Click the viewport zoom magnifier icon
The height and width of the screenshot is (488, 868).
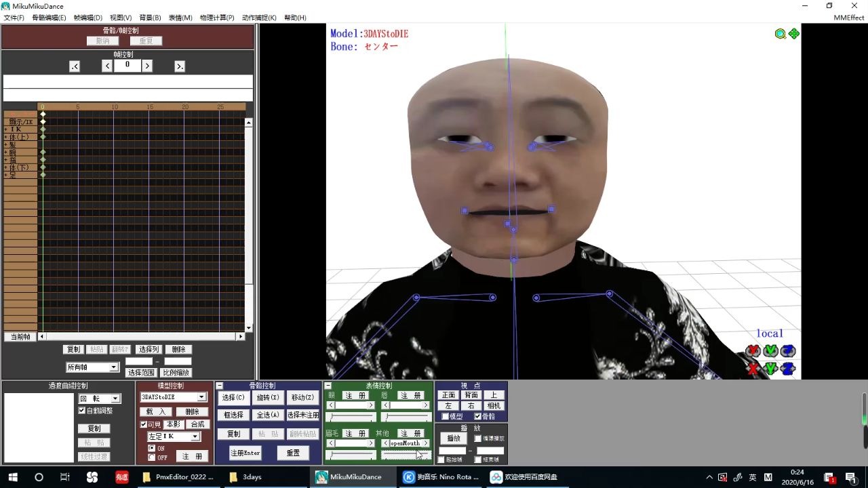click(781, 34)
